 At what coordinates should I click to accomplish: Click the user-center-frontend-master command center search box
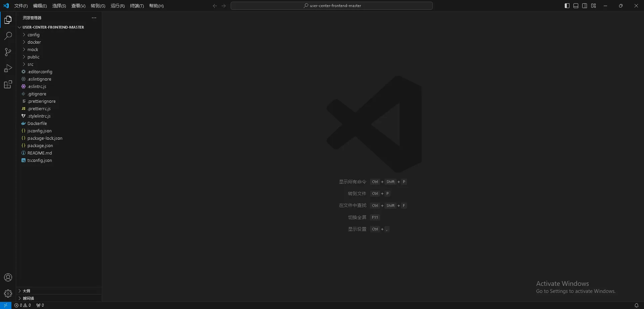coord(332,6)
